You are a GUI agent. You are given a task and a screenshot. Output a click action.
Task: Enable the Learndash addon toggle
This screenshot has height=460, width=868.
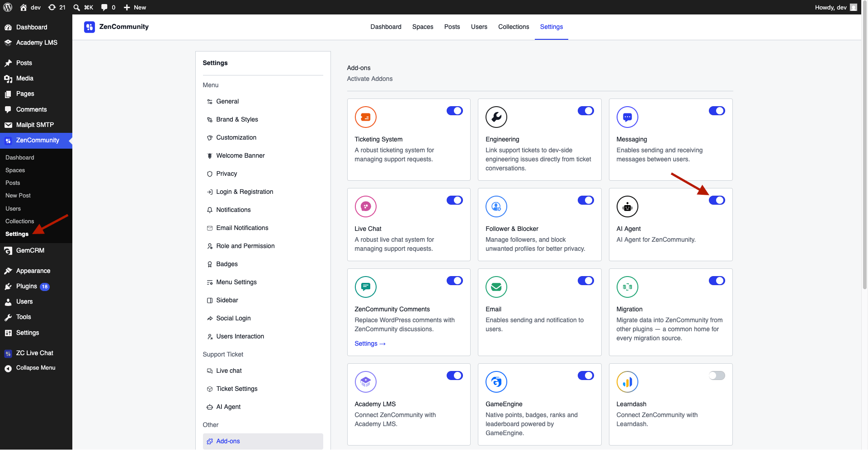click(x=717, y=376)
